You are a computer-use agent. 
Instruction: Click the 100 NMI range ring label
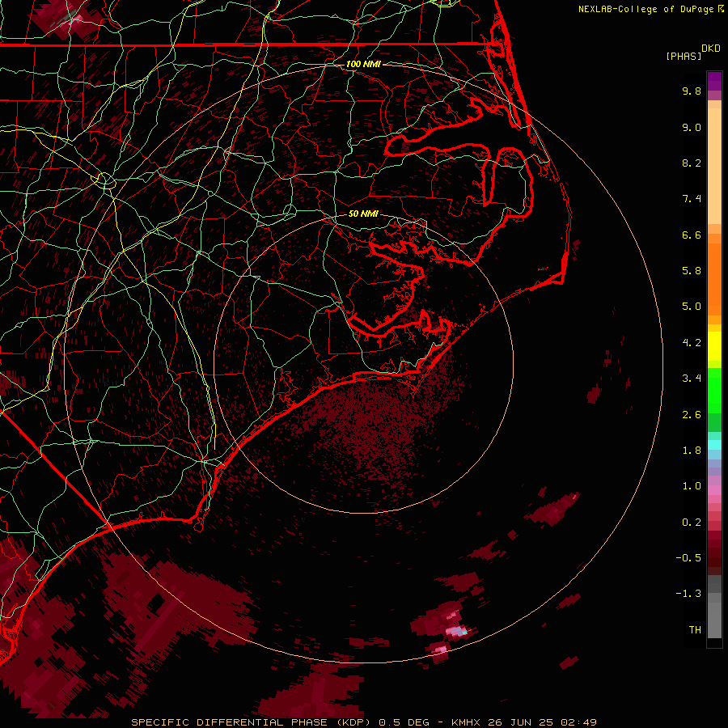[363, 64]
